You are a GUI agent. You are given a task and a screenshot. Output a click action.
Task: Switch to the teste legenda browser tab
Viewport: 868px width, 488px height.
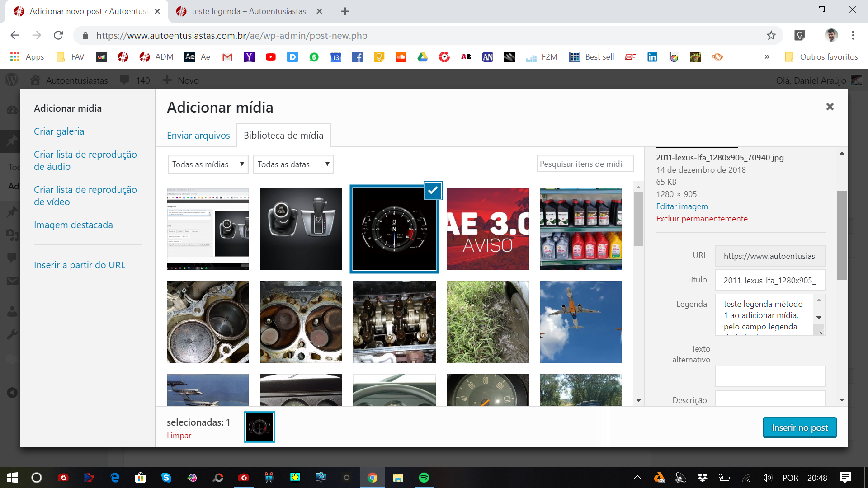tap(248, 11)
